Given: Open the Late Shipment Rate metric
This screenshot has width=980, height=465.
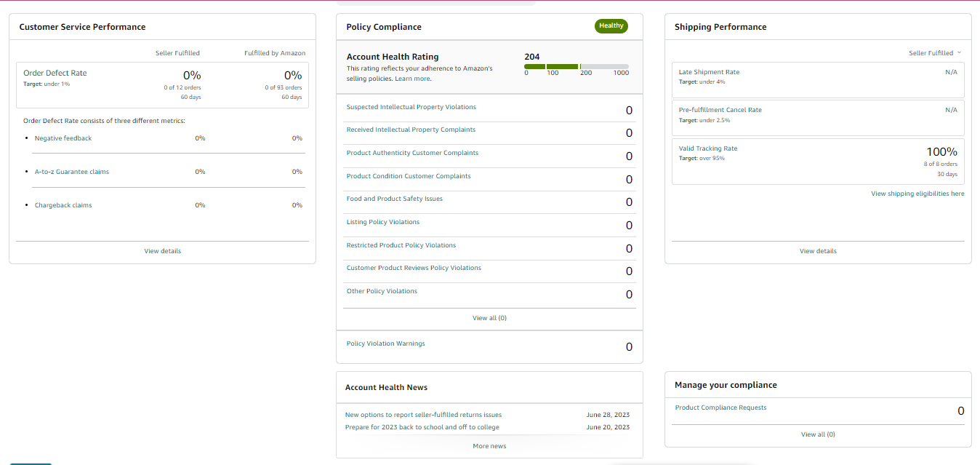Looking at the screenshot, I should (709, 72).
